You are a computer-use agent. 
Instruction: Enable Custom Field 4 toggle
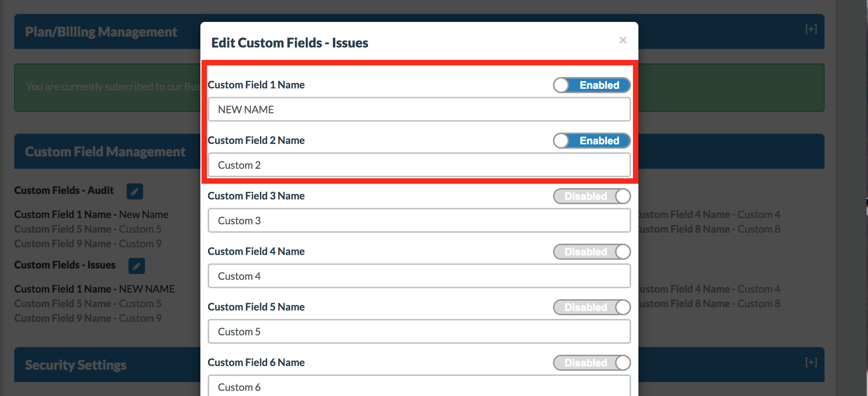(592, 252)
